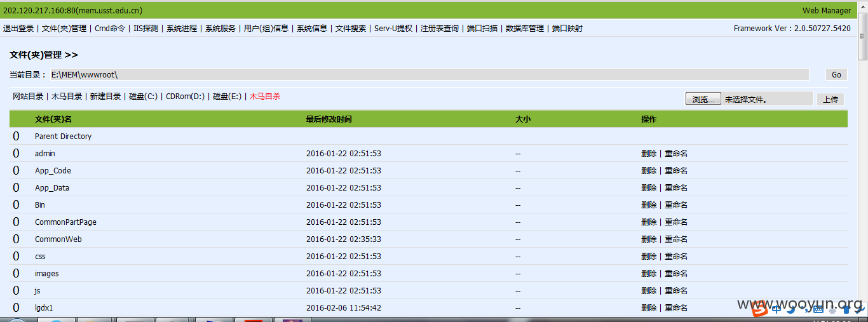The height and width of the screenshot is (322, 868).
Task: Click 重命名 for the App_Data folder
Action: pos(676,188)
